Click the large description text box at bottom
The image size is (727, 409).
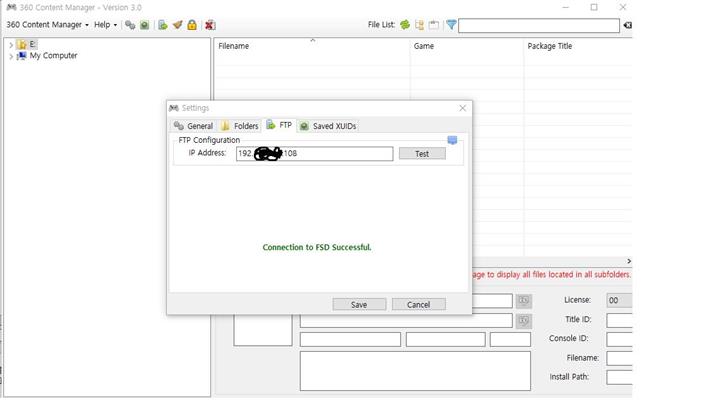(x=415, y=371)
